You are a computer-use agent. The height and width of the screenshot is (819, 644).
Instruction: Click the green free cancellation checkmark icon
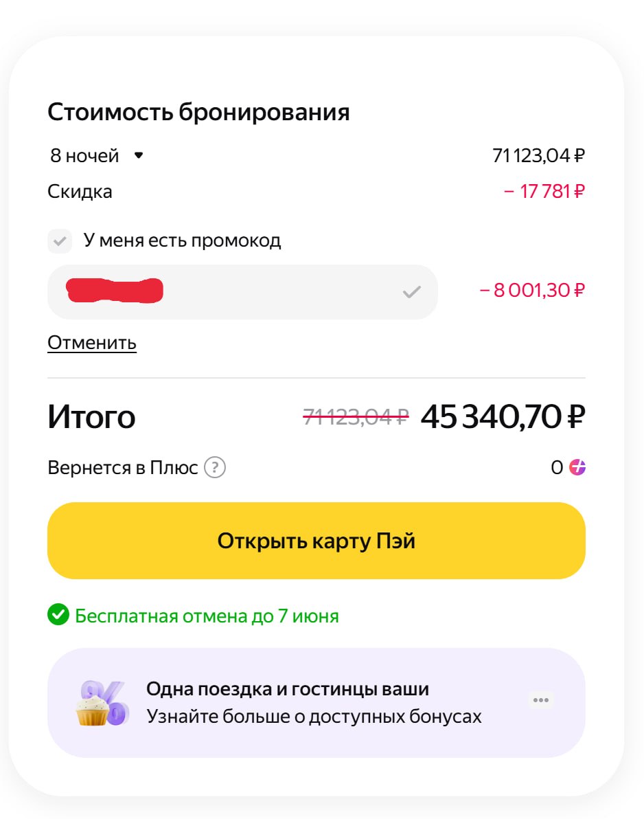point(58,615)
